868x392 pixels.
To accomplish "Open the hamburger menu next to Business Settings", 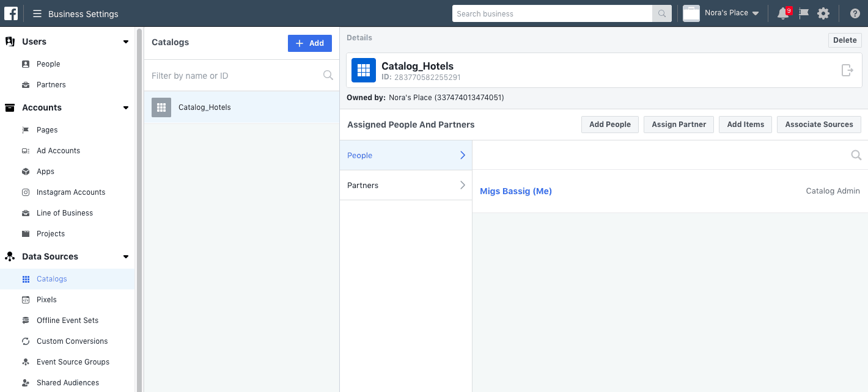I will [x=37, y=13].
